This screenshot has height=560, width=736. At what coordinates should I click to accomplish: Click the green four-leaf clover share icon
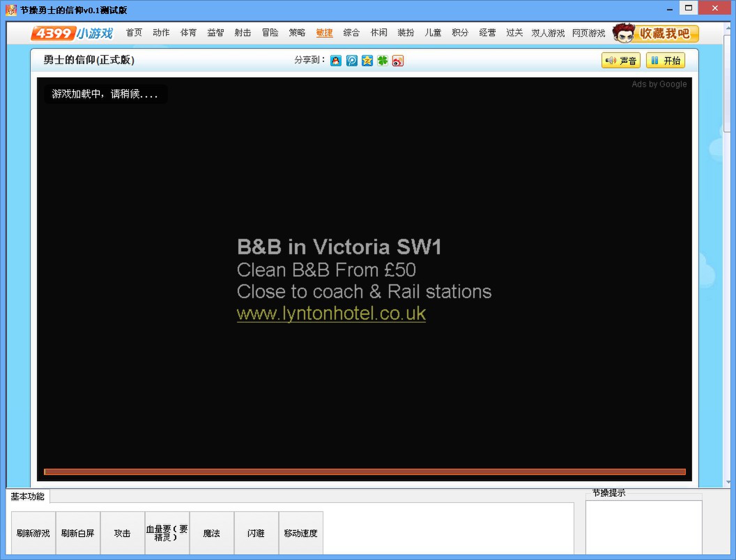point(382,61)
